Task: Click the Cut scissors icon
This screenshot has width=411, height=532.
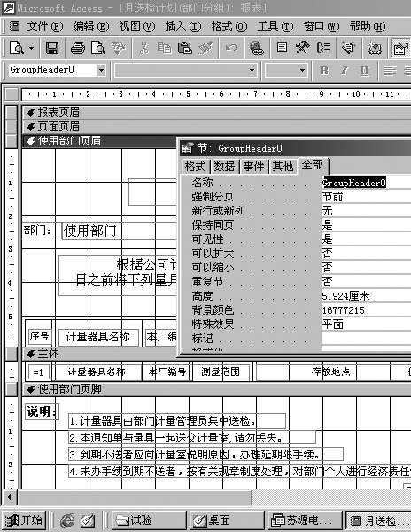Action: [x=144, y=48]
